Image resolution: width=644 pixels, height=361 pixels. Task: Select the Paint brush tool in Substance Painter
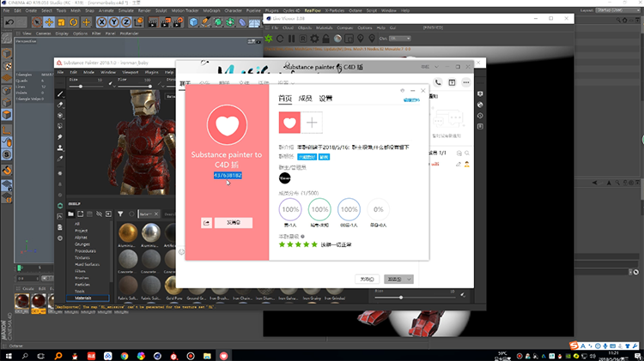(x=60, y=93)
